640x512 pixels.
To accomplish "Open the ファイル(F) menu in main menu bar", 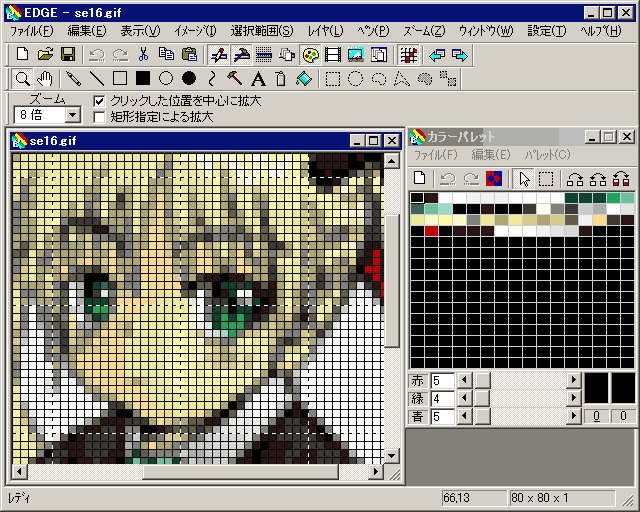I will click(x=31, y=31).
